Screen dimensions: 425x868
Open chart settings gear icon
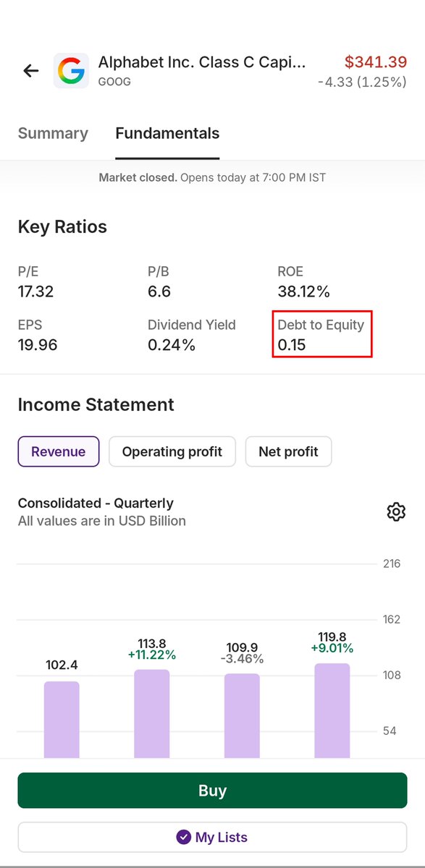point(395,512)
